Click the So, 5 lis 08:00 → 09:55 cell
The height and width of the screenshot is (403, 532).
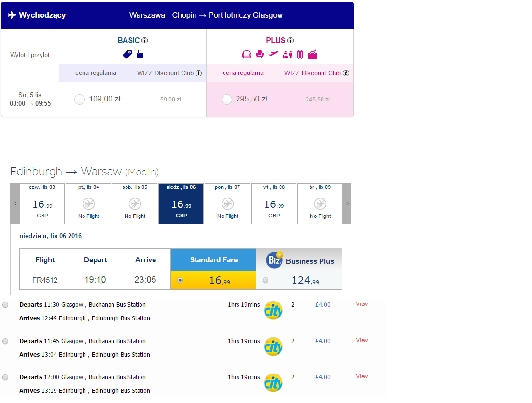(30, 100)
